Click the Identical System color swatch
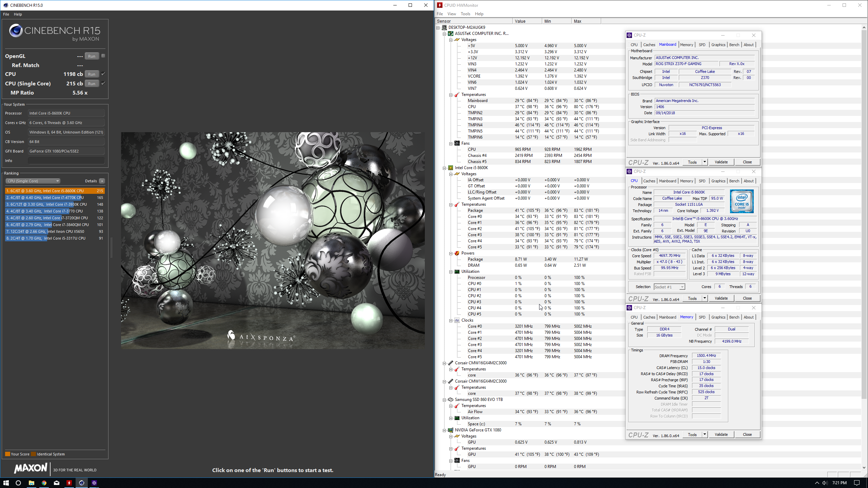Screen dimensions: 868x488 tap(33, 454)
